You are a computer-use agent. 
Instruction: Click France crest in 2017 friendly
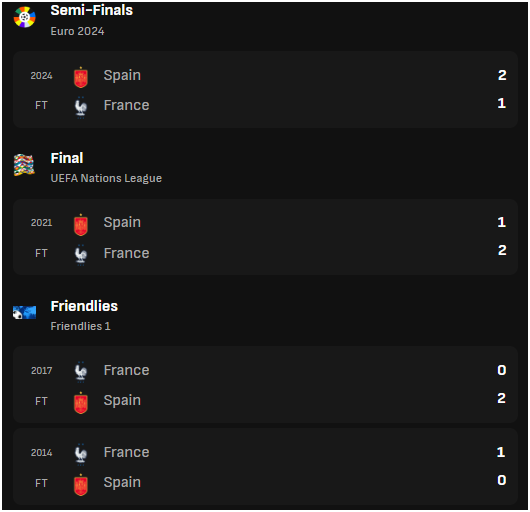(81, 372)
